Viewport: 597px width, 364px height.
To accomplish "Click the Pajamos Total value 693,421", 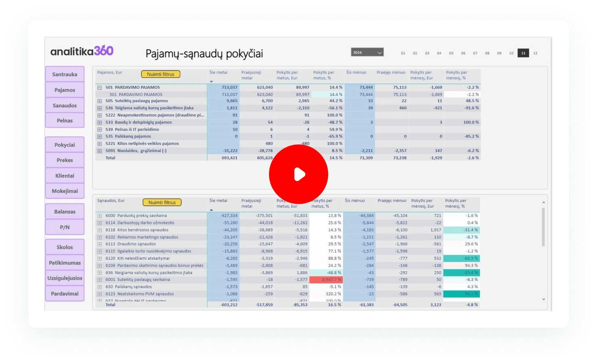I will 229,158.
